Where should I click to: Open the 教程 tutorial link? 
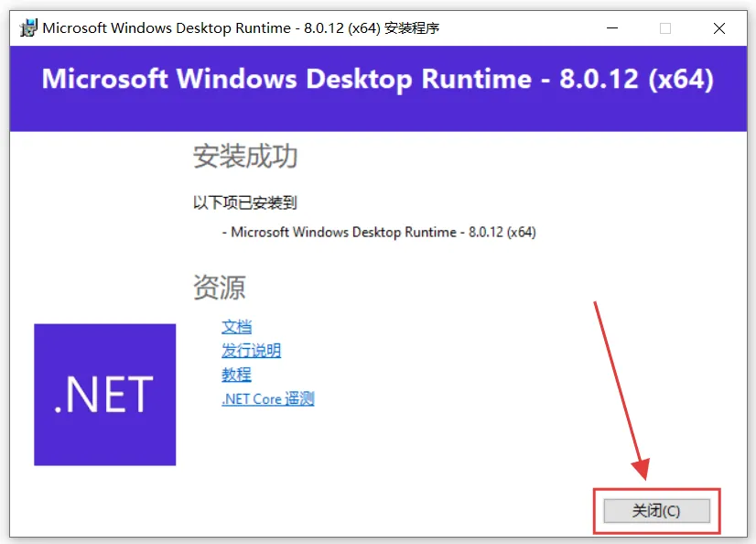pyautogui.click(x=236, y=375)
